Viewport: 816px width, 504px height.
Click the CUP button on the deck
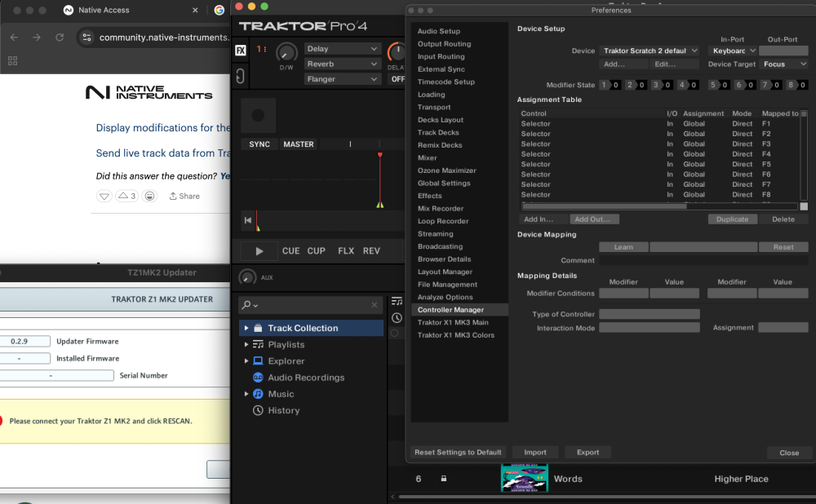pos(316,250)
